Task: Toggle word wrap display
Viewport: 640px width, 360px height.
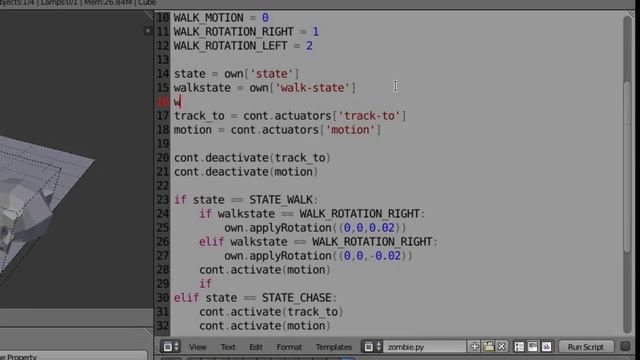Action: pyautogui.click(x=533, y=347)
